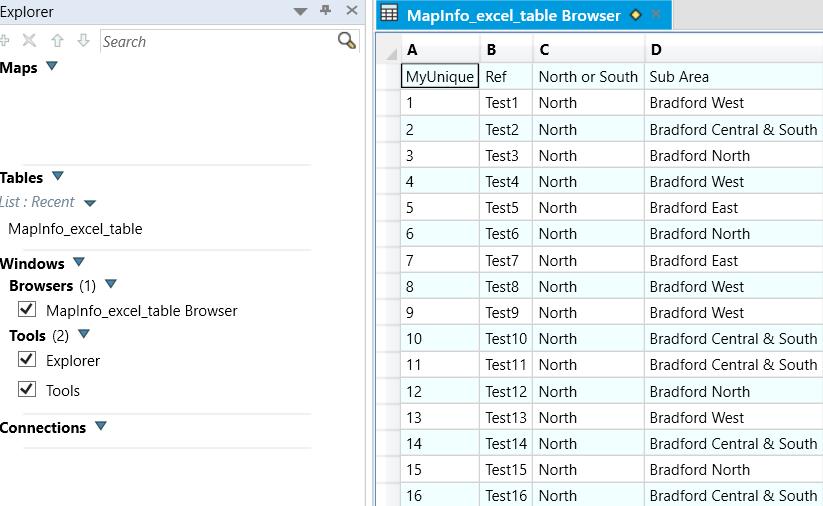This screenshot has width=823, height=506.
Task: Pin the Explorer panel with pushpin icon
Action: pos(325,11)
